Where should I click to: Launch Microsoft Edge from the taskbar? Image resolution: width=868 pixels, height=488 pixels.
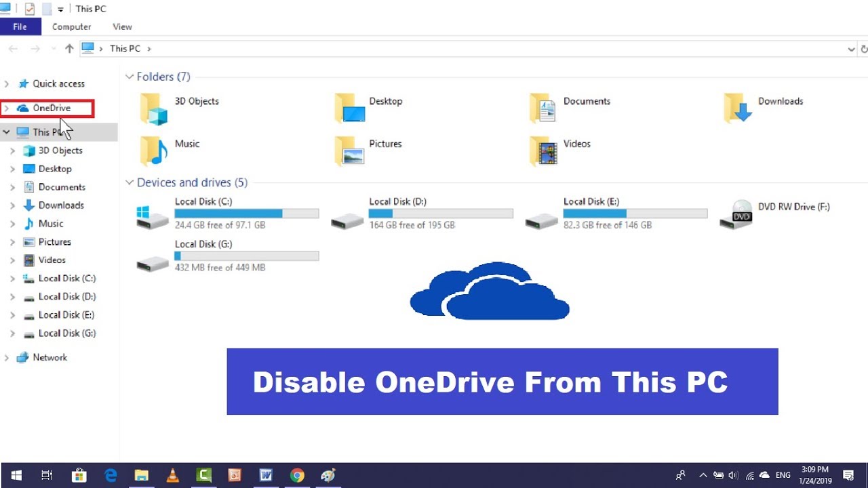coord(111,475)
